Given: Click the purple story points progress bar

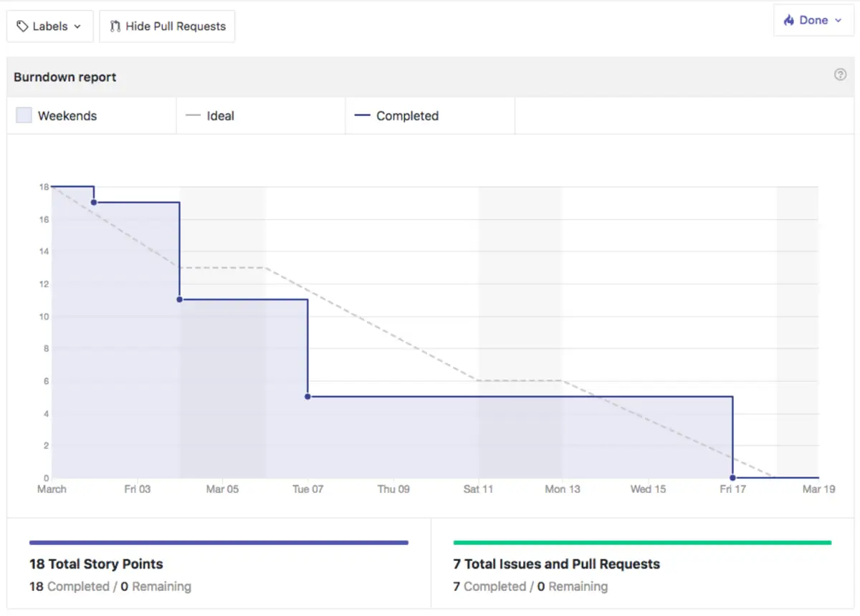Looking at the screenshot, I should tap(219, 543).
